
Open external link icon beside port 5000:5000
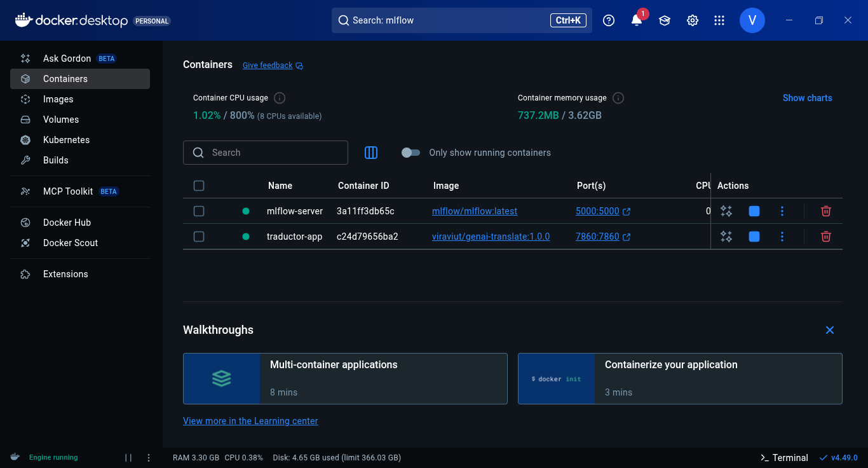(627, 212)
